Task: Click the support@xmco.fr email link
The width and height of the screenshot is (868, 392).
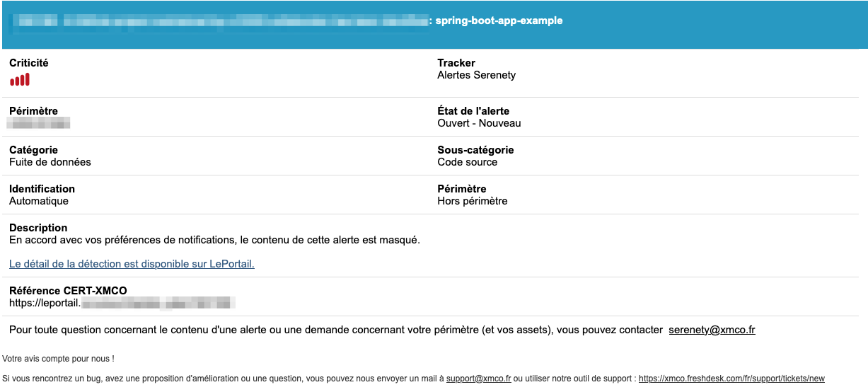Action: pos(478,379)
